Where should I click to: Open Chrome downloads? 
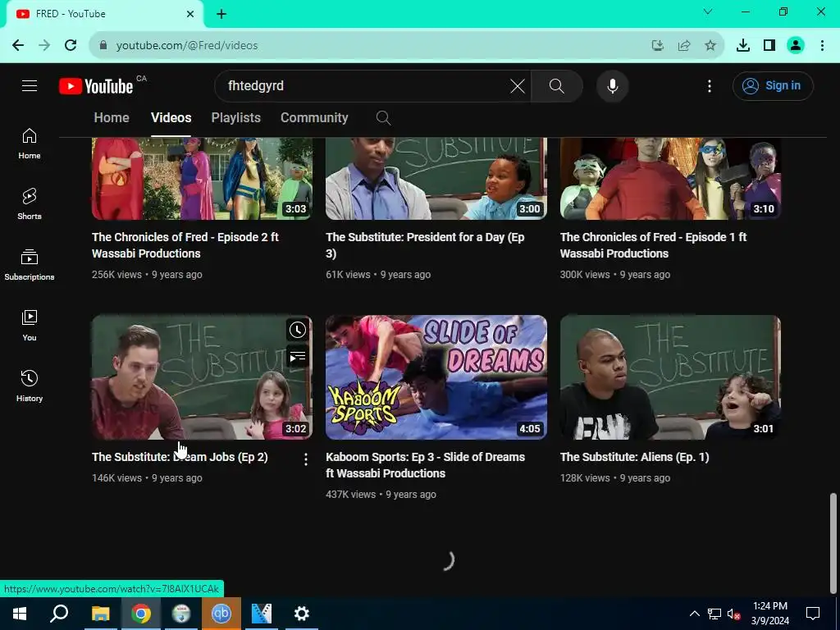coord(743,46)
